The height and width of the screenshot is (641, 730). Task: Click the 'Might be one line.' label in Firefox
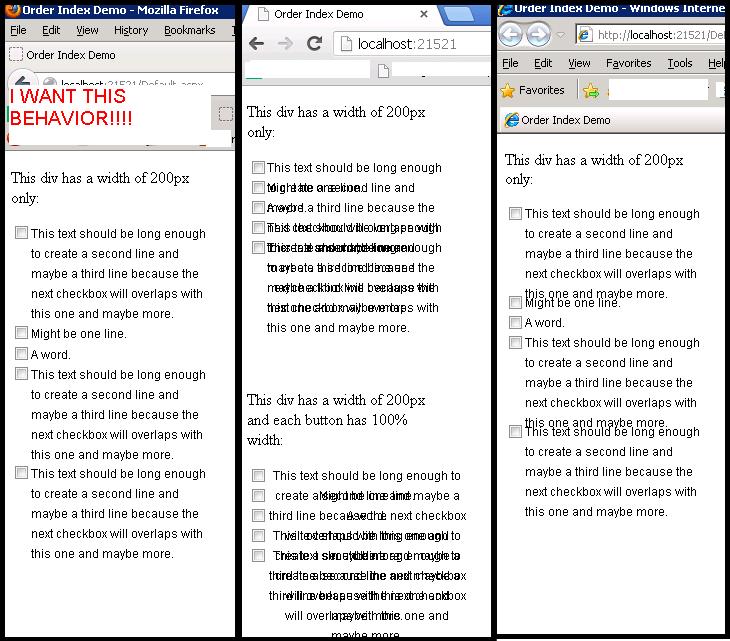pos(79,334)
